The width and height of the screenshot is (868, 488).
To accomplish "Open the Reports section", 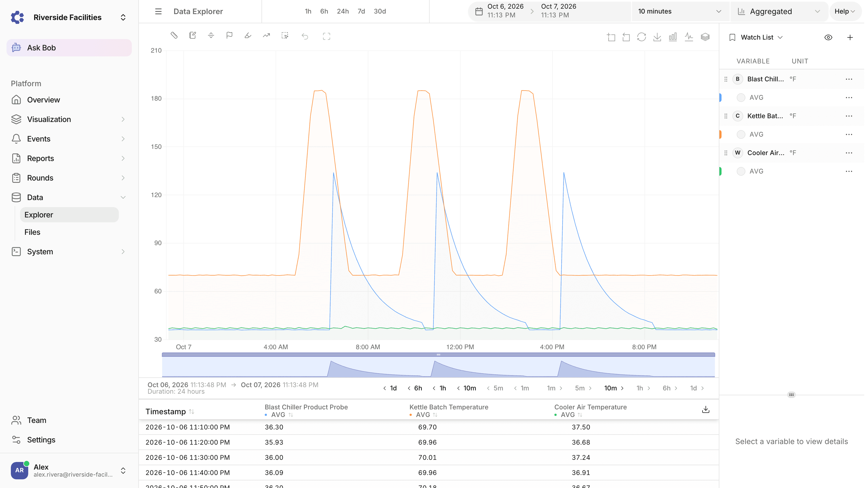I will 69,158.
